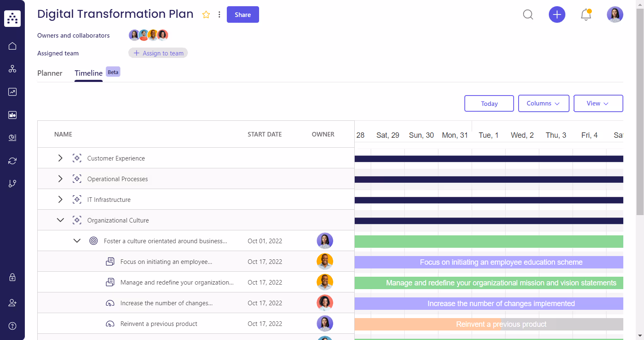Create a new item with the plus button
The height and width of the screenshot is (340, 644).
pyautogui.click(x=557, y=14)
